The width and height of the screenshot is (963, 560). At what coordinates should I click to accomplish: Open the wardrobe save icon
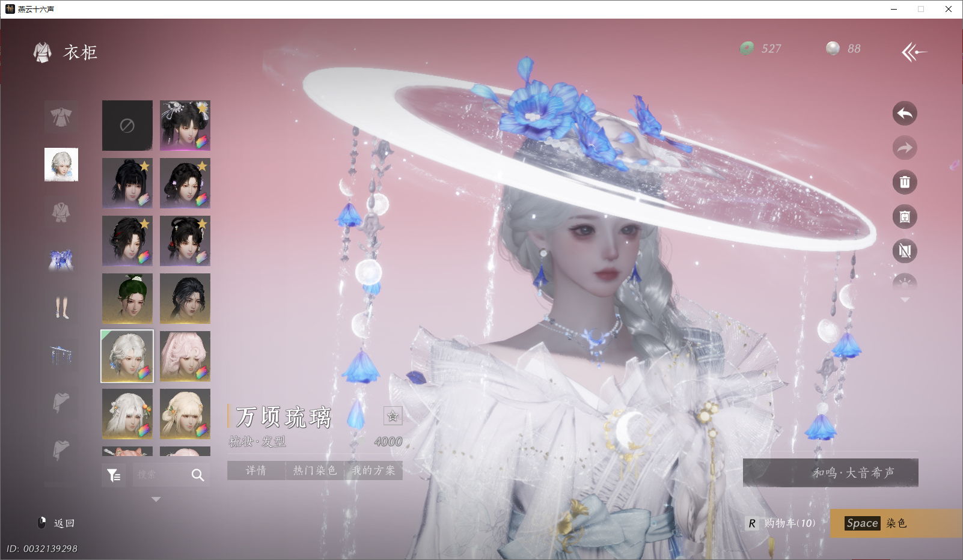[905, 217]
